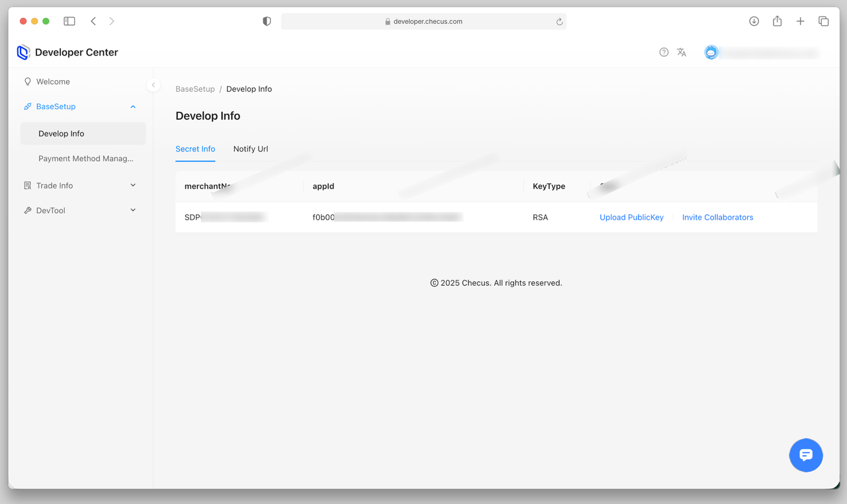Viewport: 847px width, 504px height.
Task: Open the help question mark icon
Action: click(x=664, y=52)
